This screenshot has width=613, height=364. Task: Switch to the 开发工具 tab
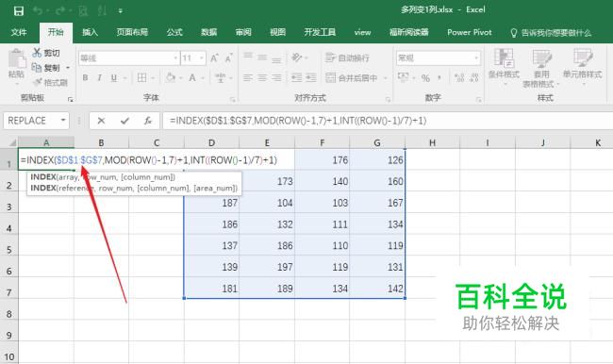tap(320, 32)
